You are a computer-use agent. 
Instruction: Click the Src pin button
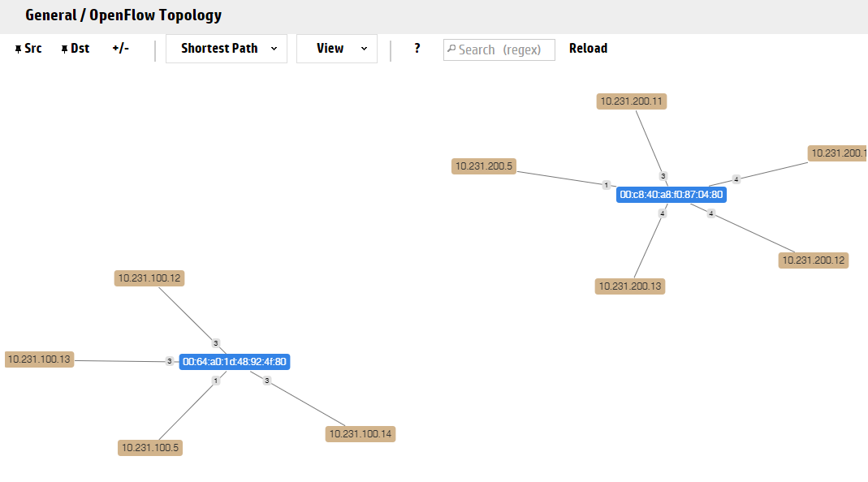point(28,49)
